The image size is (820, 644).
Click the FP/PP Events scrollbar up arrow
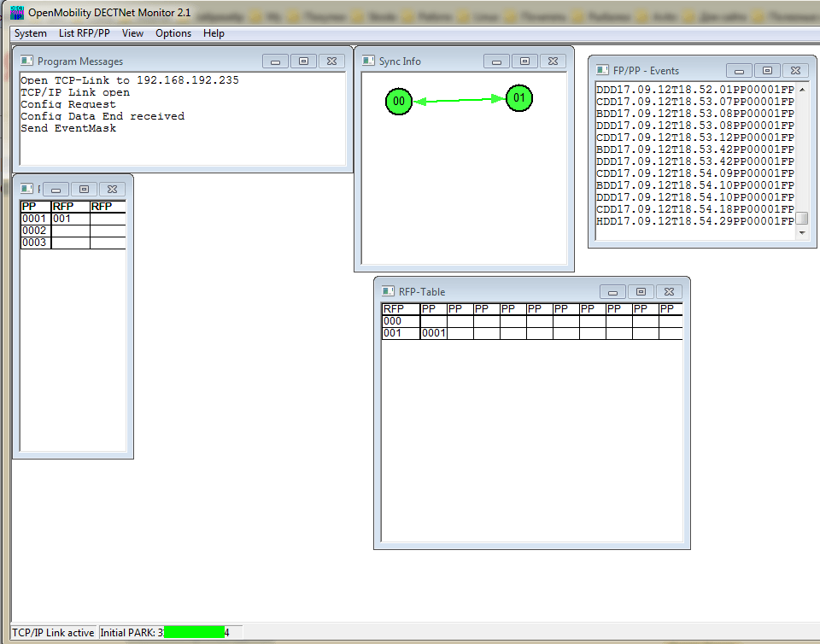[x=802, y=90]
